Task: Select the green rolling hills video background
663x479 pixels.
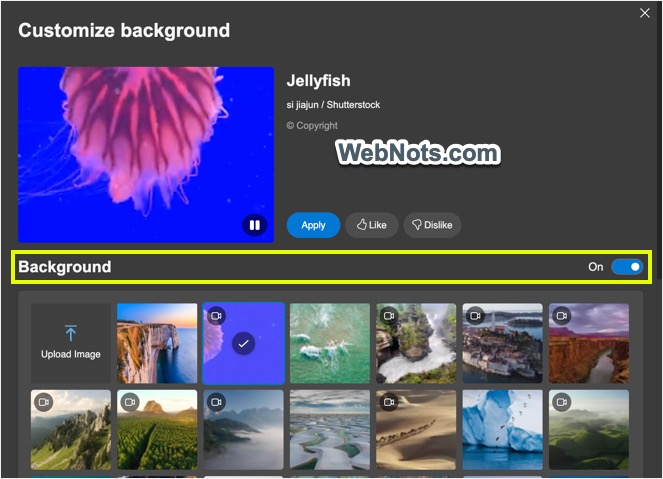Action: pyautogui.click(x=589, y=430)
